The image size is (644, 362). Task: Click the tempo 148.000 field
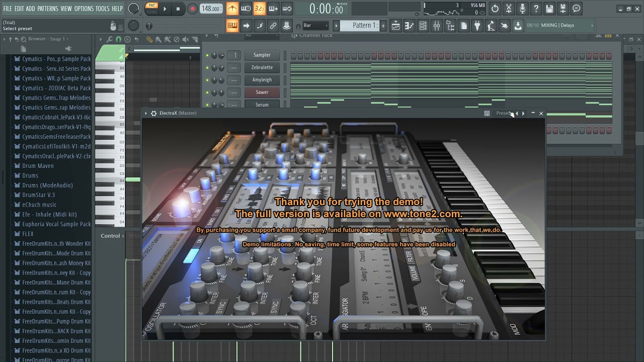(x=211, y=9)
